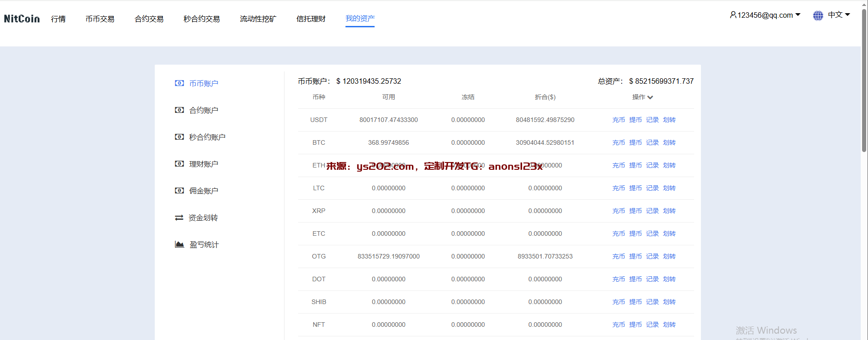This screenshot has height=340, width=868.
Task: Click the 资金划转 transfer arrows icon
Action: 179,218
